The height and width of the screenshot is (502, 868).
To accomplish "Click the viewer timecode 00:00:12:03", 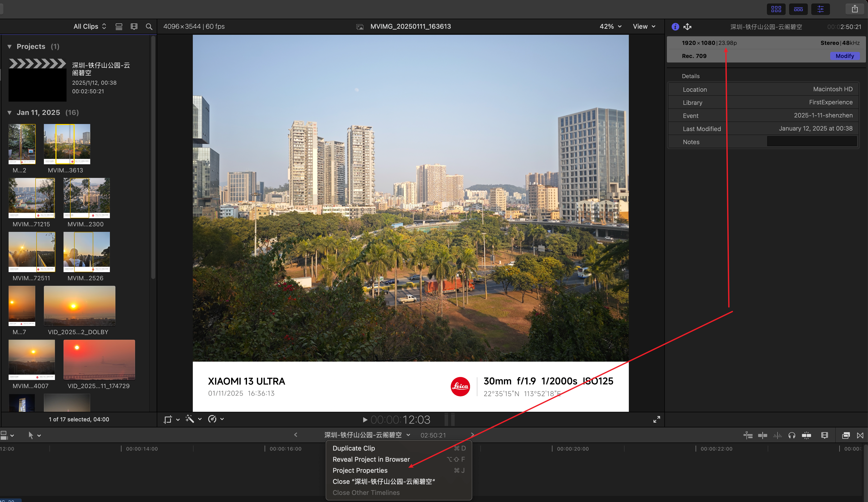I will coord(400,420).
